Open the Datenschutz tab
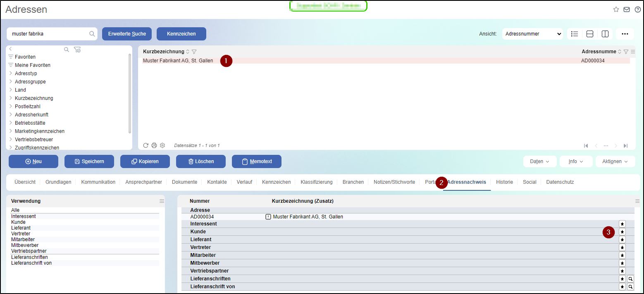644x294 pixels. click(560, 182)
